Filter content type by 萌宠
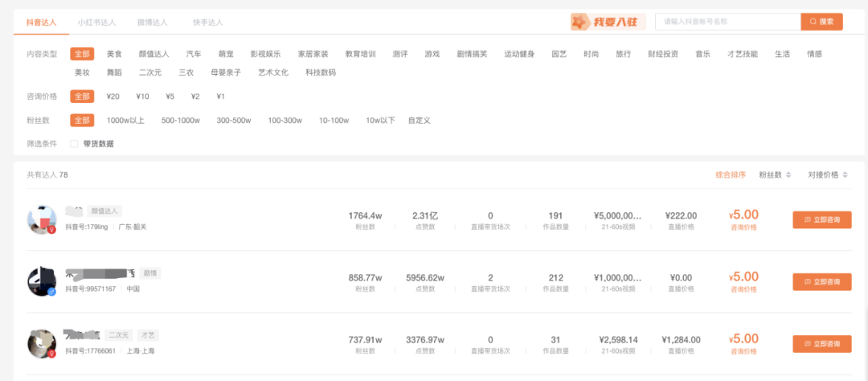Image resolution: width=868 pixels, height=381 pixels. (226, 55)
